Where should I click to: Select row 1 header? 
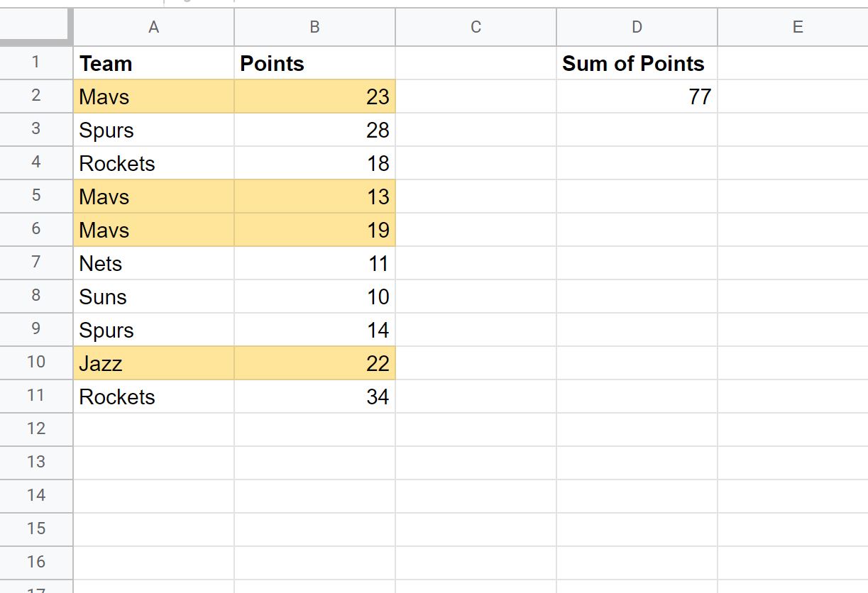pos(36,63)
